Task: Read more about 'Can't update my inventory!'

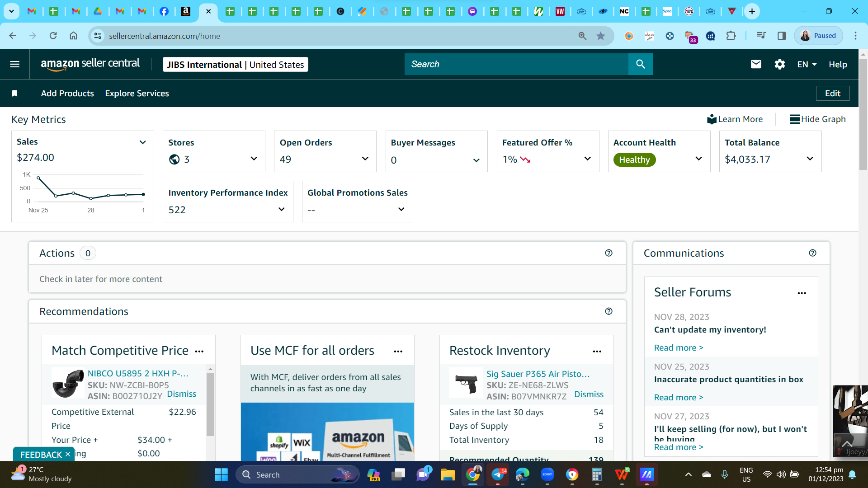Action: 679,348
